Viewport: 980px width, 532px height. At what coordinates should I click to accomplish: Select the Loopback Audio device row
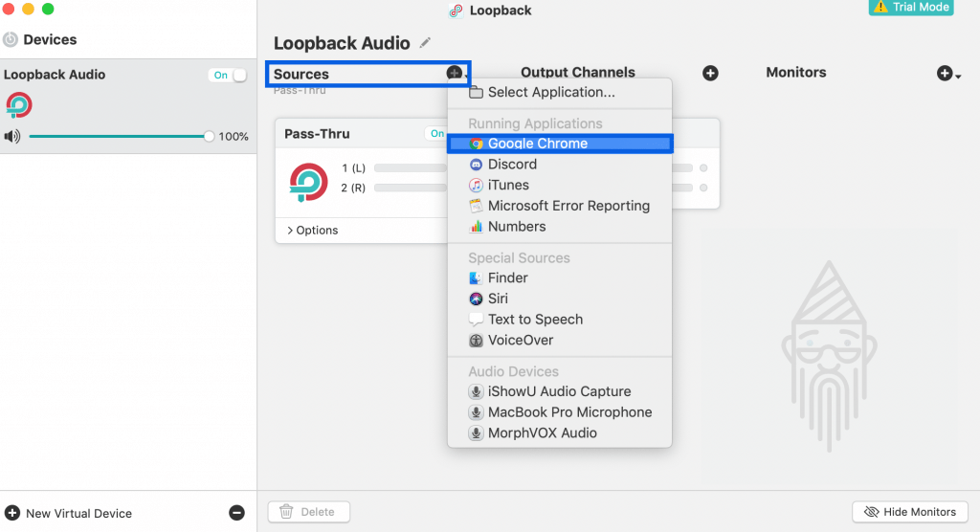click(x=128, y=106)
